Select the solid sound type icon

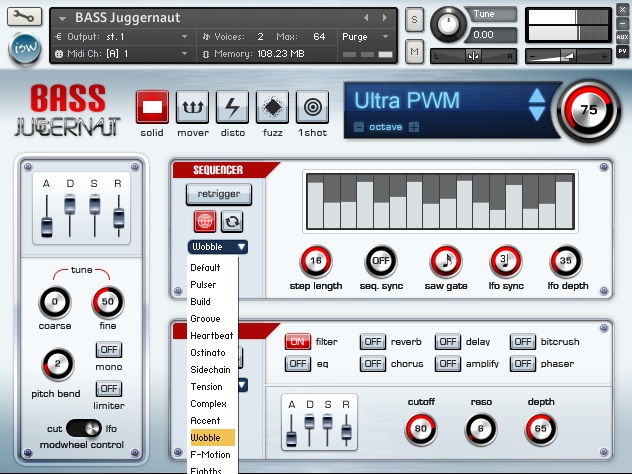tap(152, 106)
